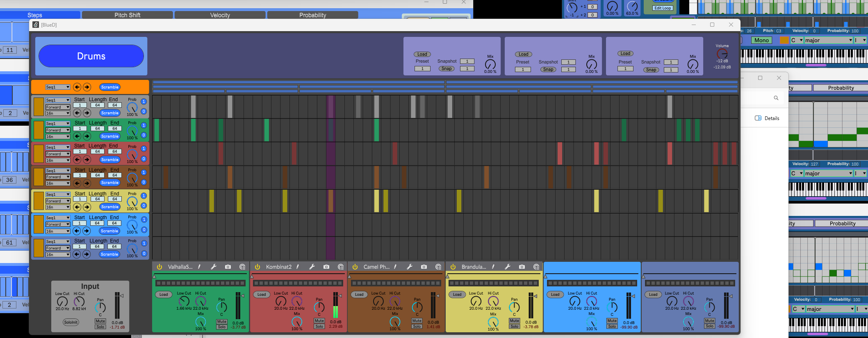The image size is (868, 338).
Task: Switch to the Pitch Shift tab
Action: click(x=128, y=15)
